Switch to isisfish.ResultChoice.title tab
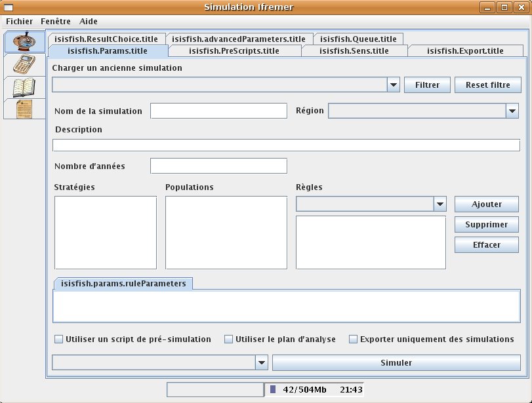Screen dimensions: 532x403 [106, 39]
